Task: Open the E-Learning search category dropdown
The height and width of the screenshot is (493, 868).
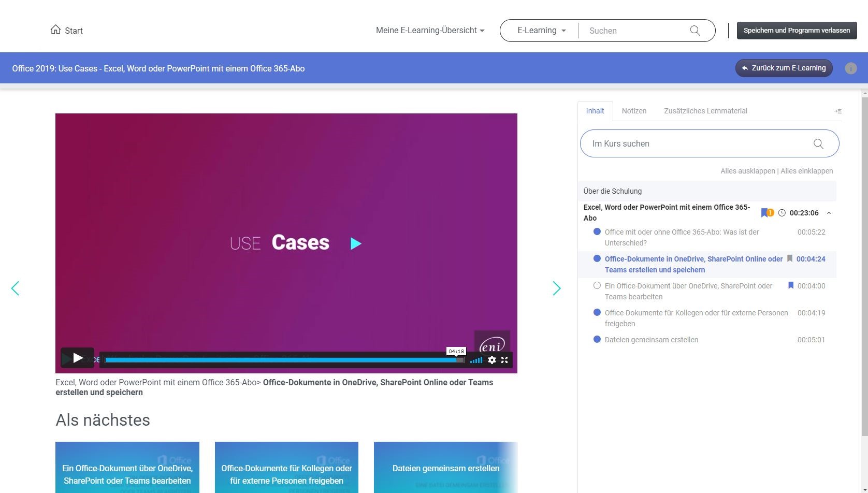Action: point(542,31)
